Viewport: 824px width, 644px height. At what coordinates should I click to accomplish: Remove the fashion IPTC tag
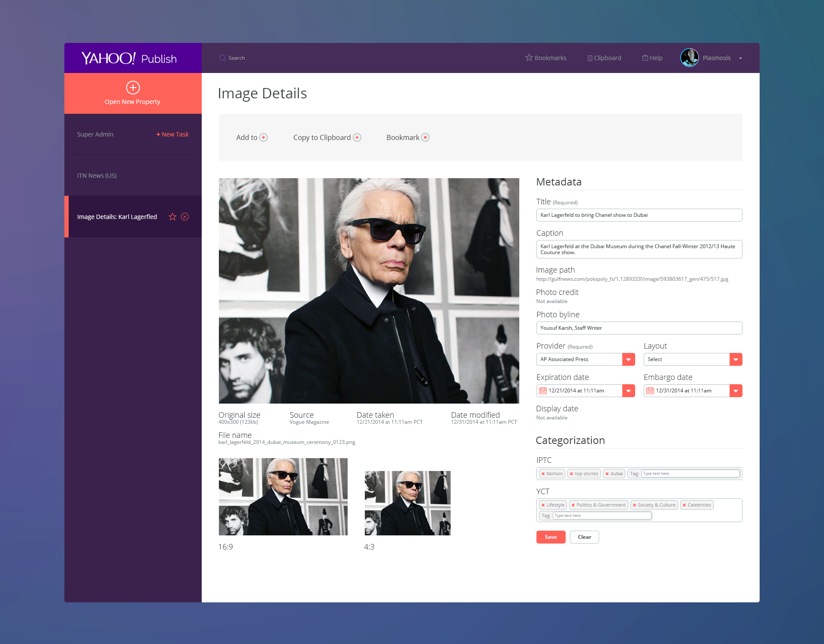tap(543, 474)
